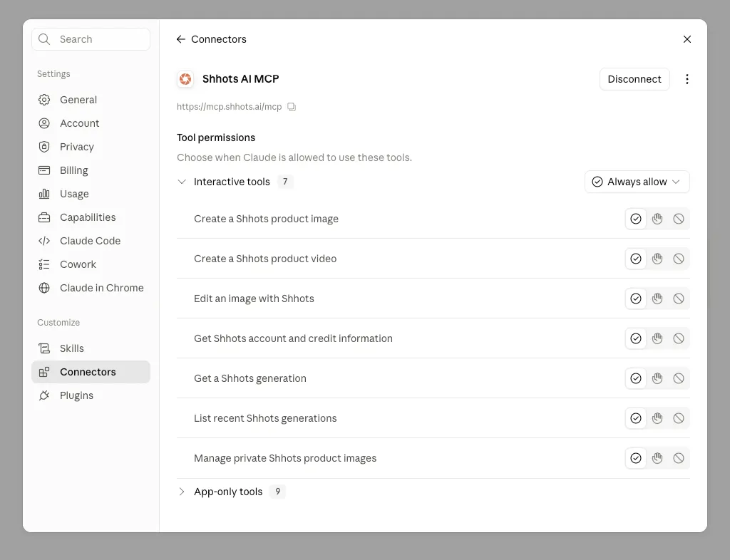
Task: Always allow 'List recent Shhots generations'
Action: [x=635, y=419]
